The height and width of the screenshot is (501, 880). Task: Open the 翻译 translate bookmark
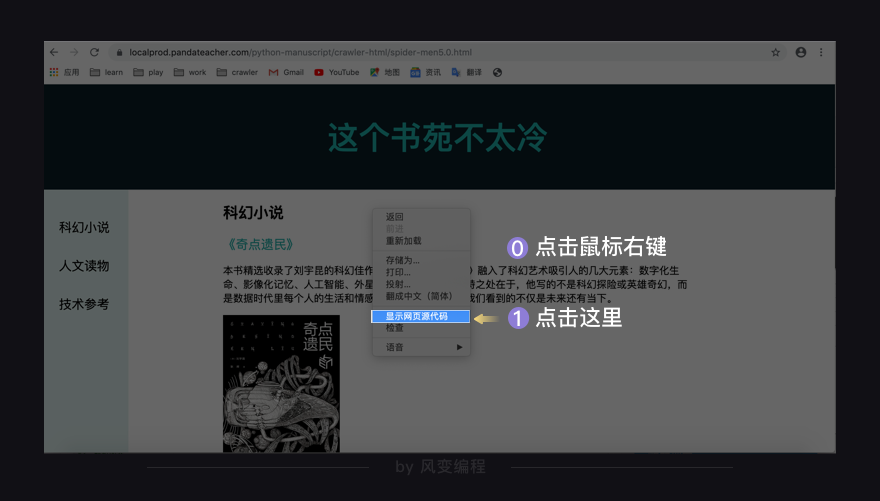[x=466, y=72]
